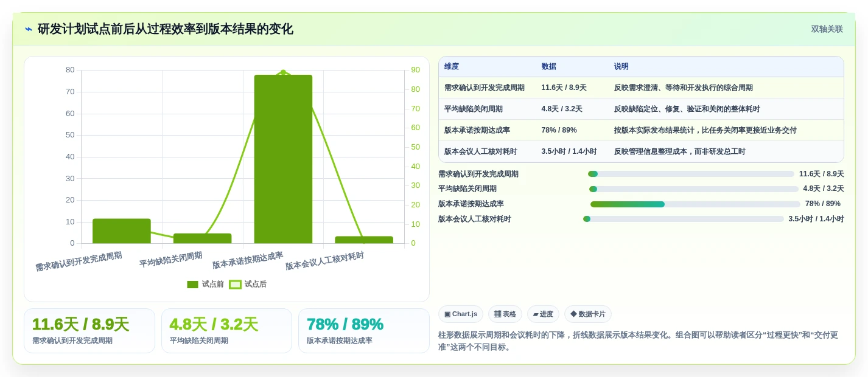Click the 78% / 89% data card

(364, 331)
